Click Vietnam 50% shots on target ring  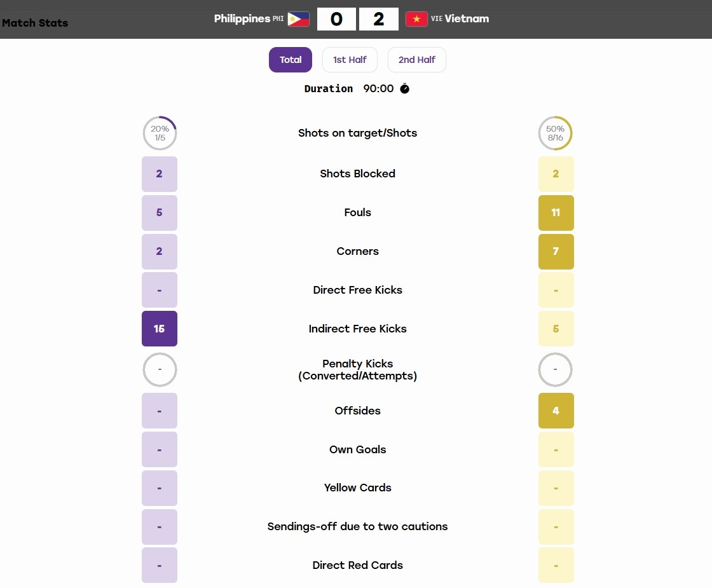(x=556, y=133)
